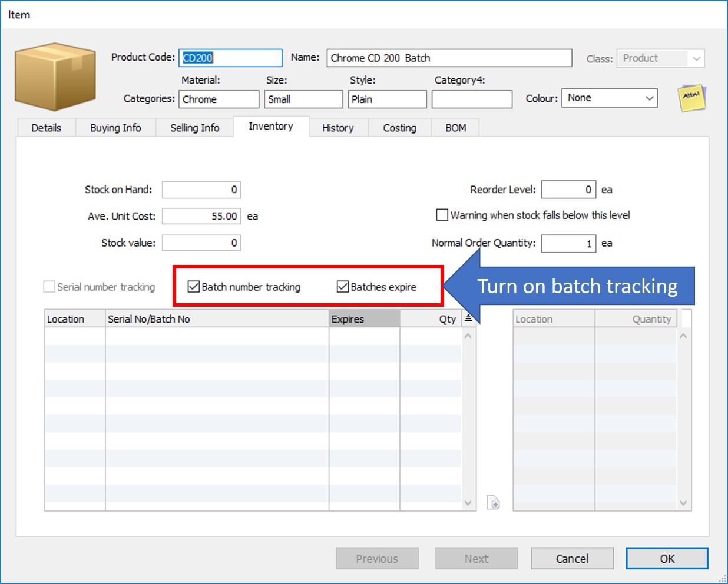
Task: View the BOM tab
Action: pos(455,127)
